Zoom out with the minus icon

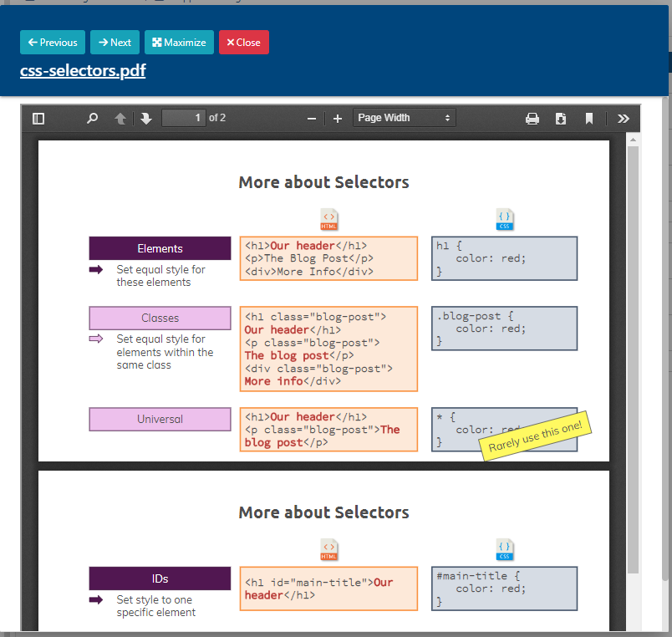[312, 119]
